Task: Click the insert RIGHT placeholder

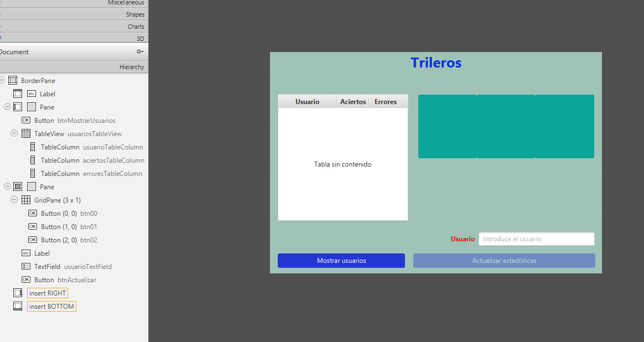Action: click(48, 293)
